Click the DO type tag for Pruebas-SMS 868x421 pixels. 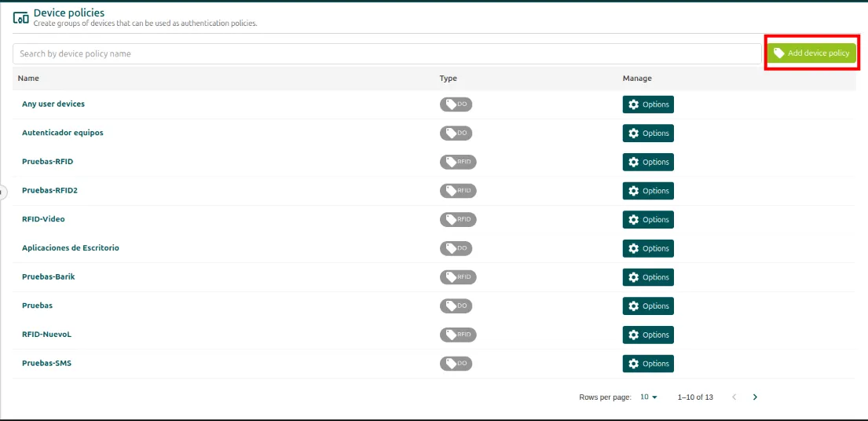pos(456,363)
